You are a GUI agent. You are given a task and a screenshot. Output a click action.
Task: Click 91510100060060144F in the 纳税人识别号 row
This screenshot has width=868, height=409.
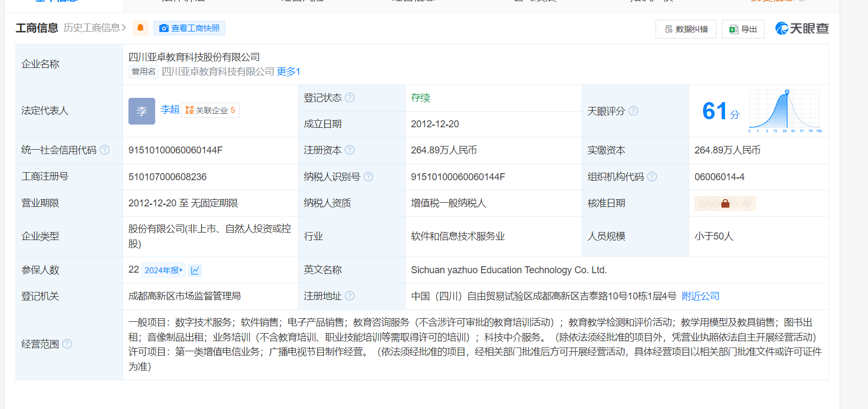[458, 177]
